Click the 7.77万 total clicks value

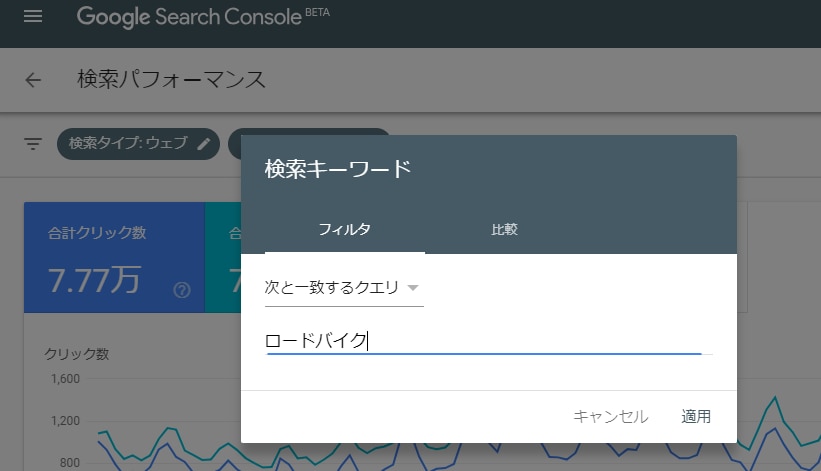tap(94, 280)
